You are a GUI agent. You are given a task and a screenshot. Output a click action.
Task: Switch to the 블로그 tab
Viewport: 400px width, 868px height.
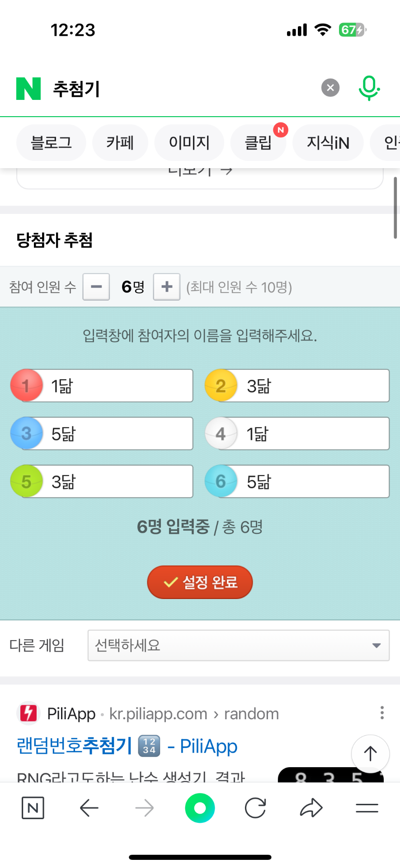tap(51, 143)
